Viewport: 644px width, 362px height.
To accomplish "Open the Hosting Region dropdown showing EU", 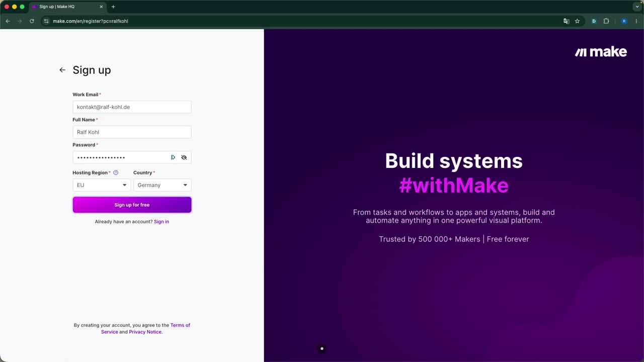I will click(x=102, y=185).
